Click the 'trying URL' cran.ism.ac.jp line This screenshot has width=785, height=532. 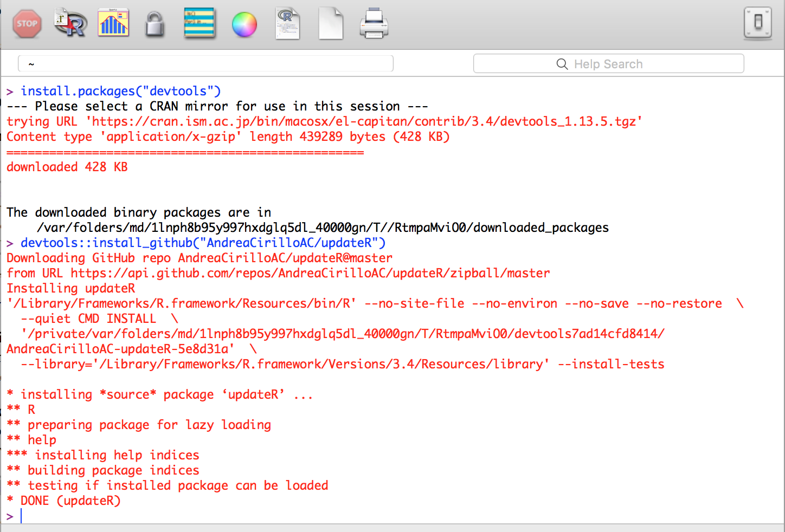(325, 121)
